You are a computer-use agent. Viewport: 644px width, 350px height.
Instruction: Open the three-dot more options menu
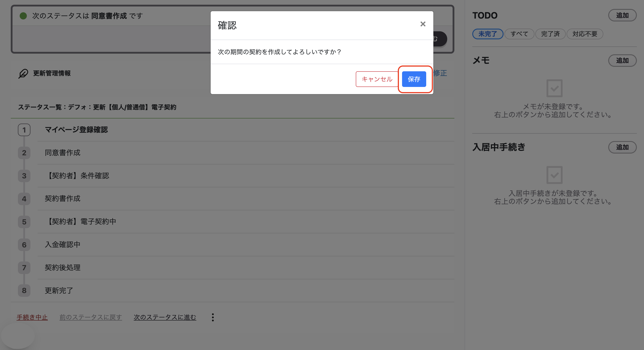click(x=213, y=317)
